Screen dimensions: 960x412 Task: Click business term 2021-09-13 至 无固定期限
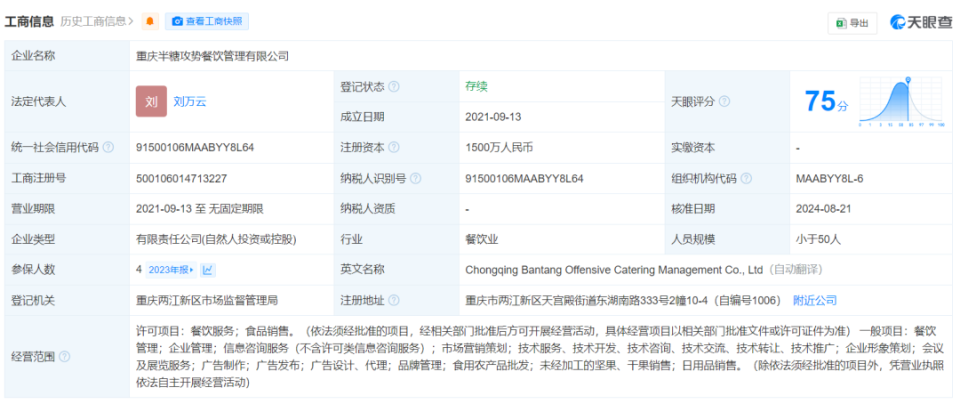(200, 209)
